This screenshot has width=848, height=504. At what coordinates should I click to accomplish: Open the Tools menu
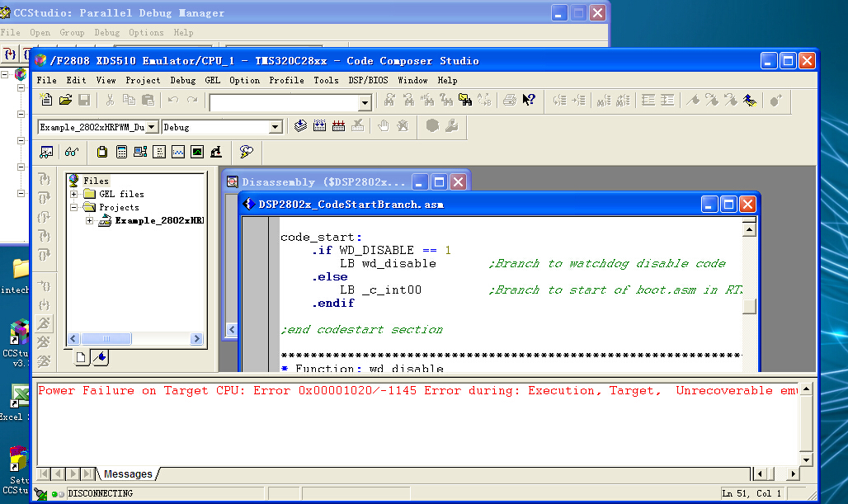tap(326, 80)
